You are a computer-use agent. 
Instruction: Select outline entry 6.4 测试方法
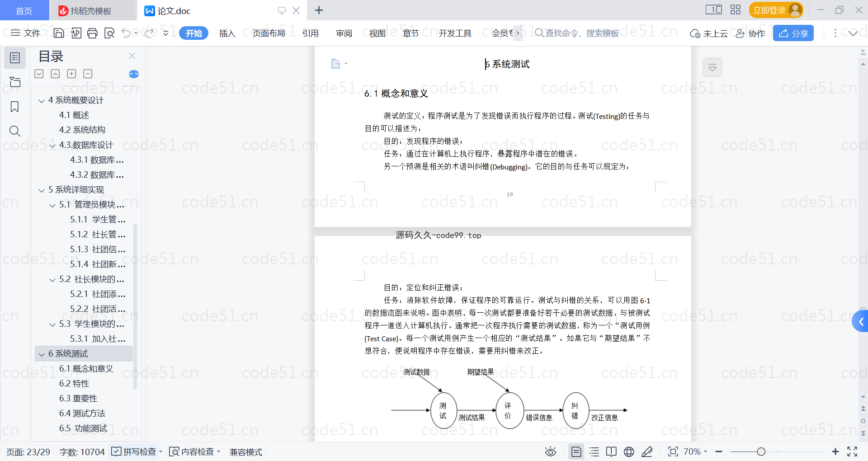[82, 414]
